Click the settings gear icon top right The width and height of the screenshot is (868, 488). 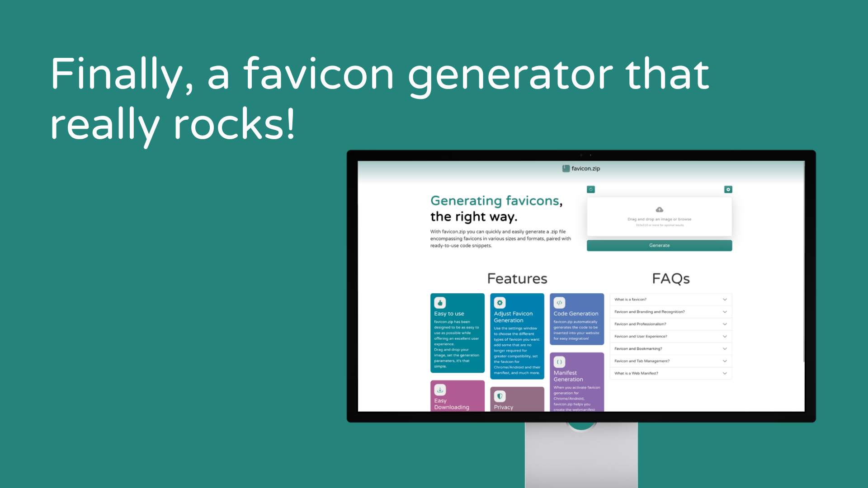tap(728, 189)
